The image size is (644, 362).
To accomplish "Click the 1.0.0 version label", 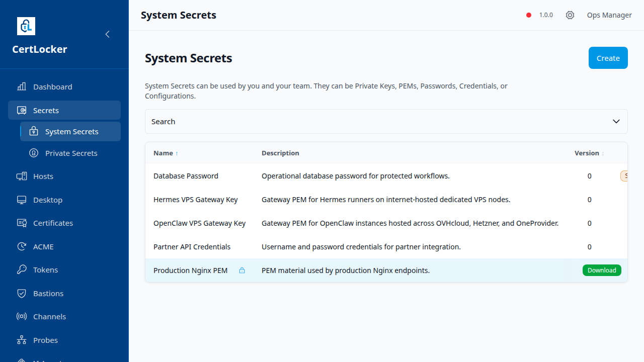I will coord(546,15).
